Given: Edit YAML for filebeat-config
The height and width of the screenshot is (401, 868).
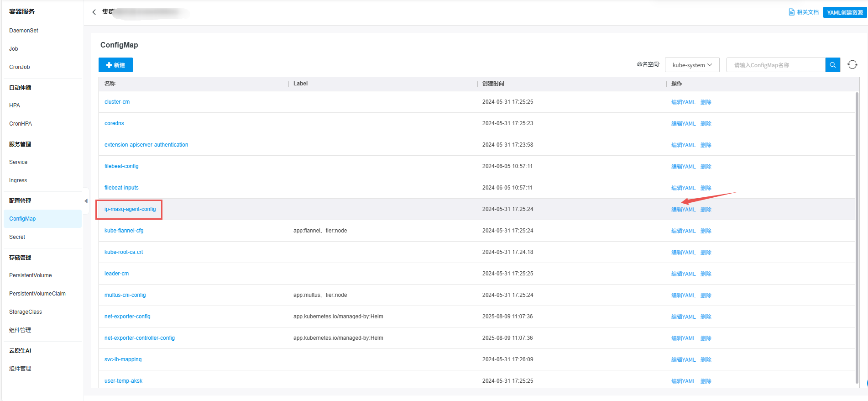Looking at the screenshot, I should pos(683,167).
